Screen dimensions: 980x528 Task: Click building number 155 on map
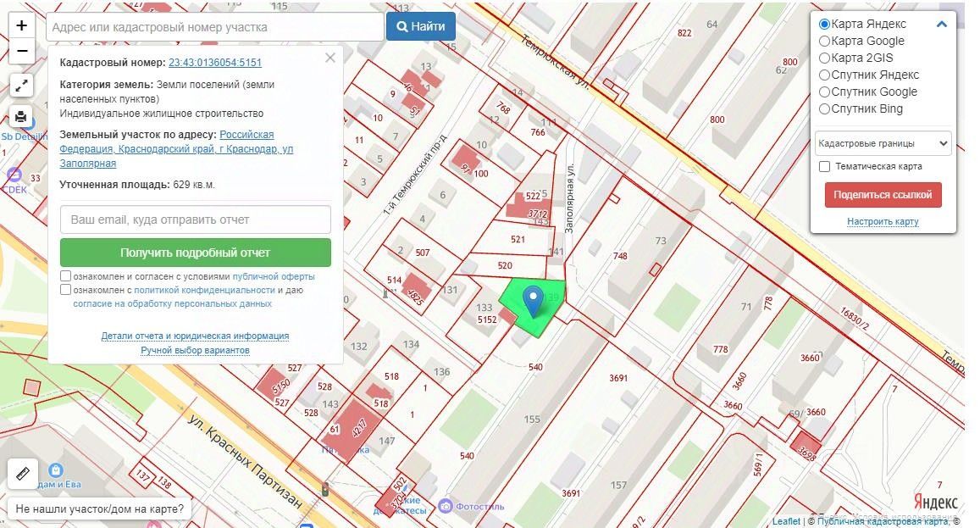532,420
